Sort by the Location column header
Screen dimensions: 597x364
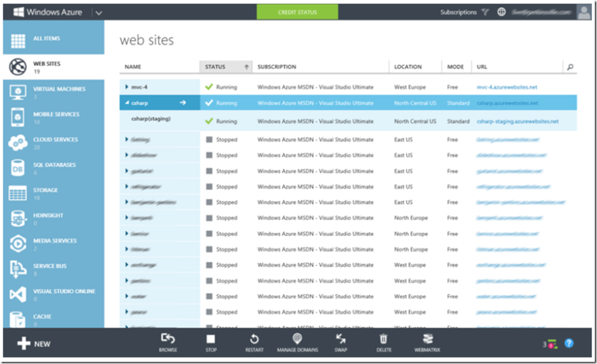(x=408, y=67)
